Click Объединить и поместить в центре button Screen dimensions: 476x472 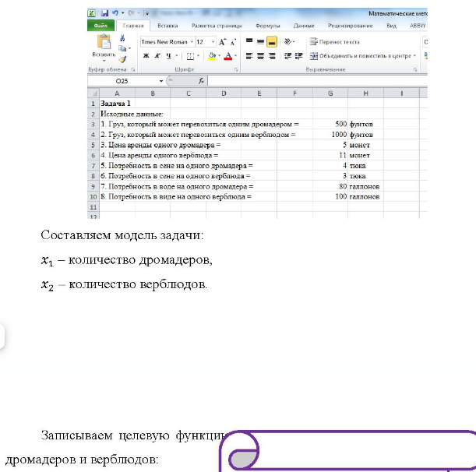(x=361, y=56)
